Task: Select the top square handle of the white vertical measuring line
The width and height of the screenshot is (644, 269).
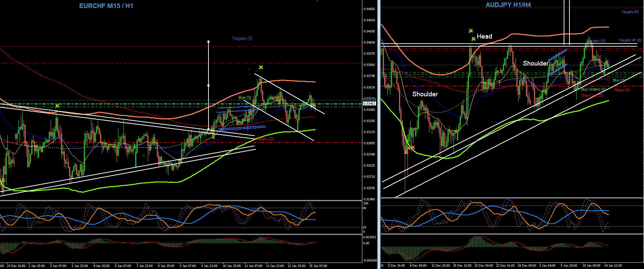Action: pos(208,42)
